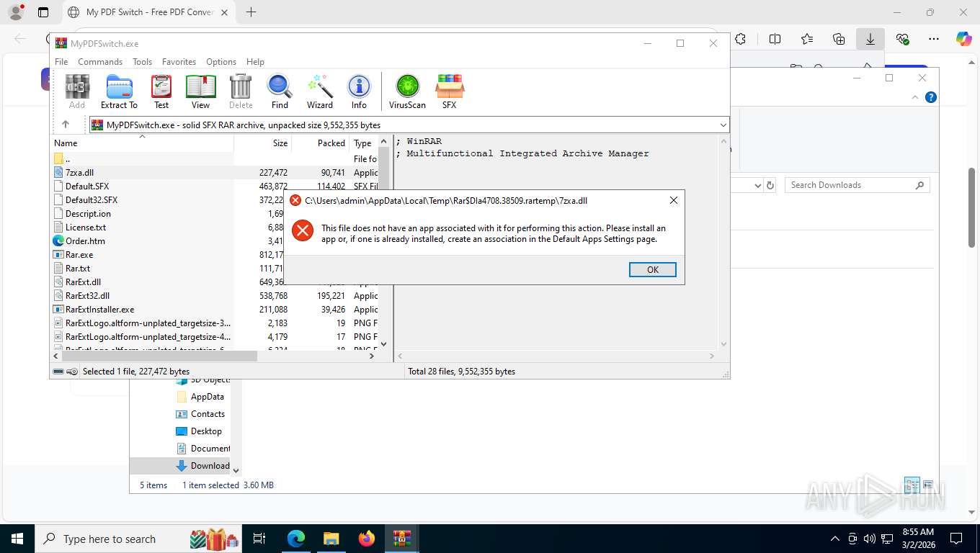Open Edge Settings and more ellipsis

point(933,39)
